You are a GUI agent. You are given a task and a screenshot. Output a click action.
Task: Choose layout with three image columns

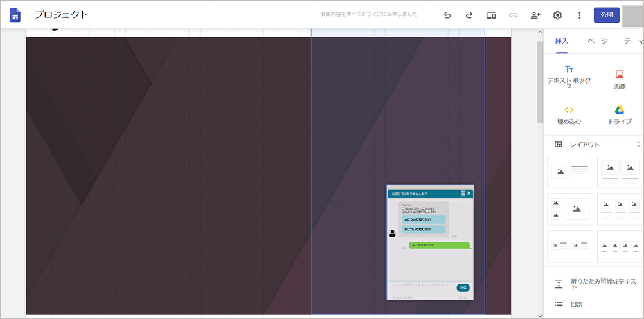click(620, 209)
